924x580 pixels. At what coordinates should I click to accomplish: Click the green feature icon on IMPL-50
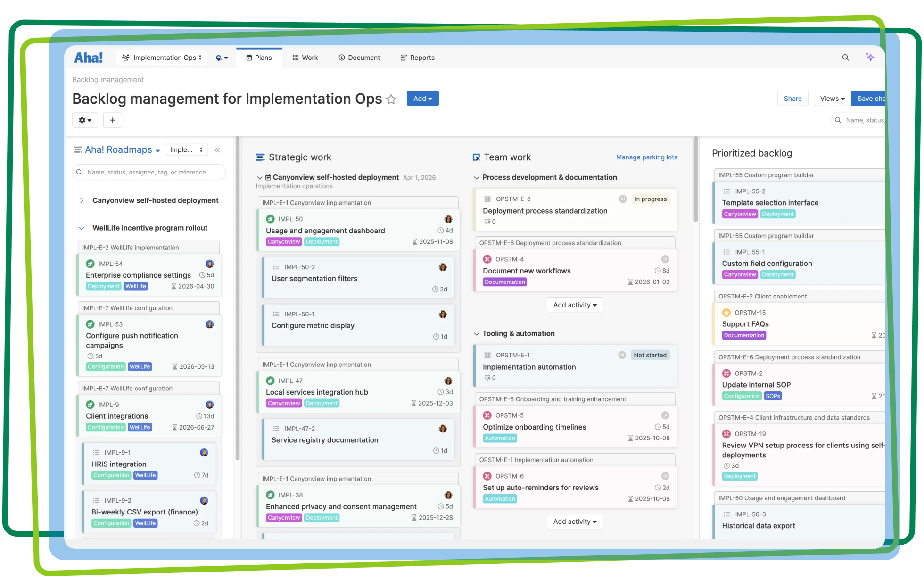270,219
